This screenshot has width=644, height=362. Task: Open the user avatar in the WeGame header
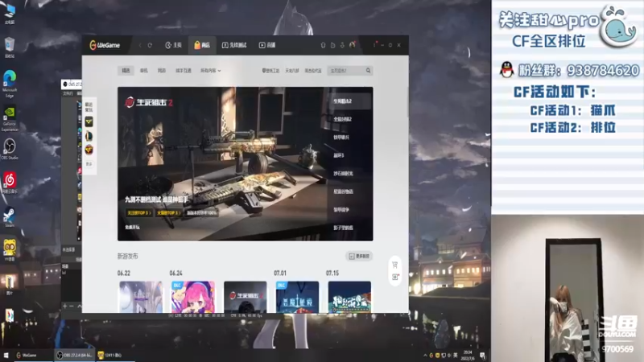pos(353,45)
